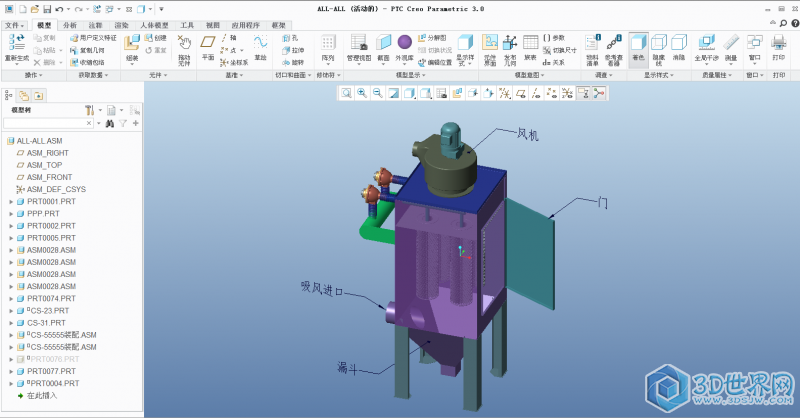Click the Hole (孔) button

click(290, 38)
